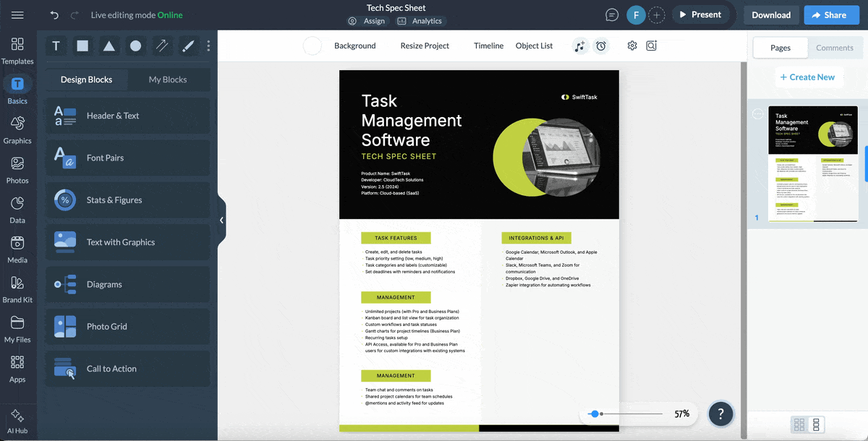
Task: Open the preview search icon
Action: pyautogui.click(x=651, y=46)
